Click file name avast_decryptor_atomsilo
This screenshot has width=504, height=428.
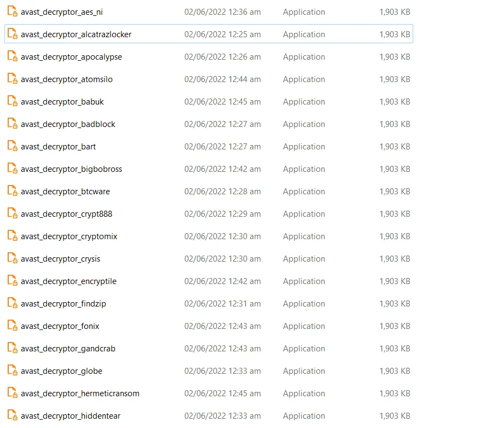[x=67, y=79]
